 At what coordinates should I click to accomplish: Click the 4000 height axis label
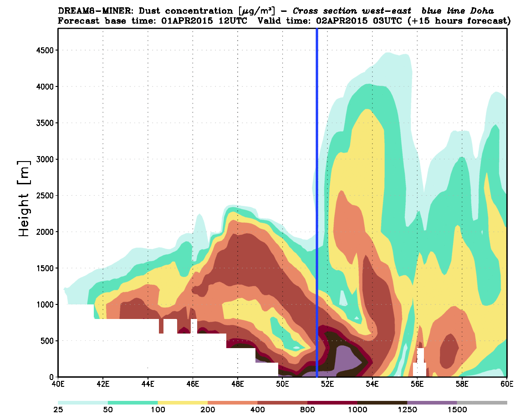point(45,86)
